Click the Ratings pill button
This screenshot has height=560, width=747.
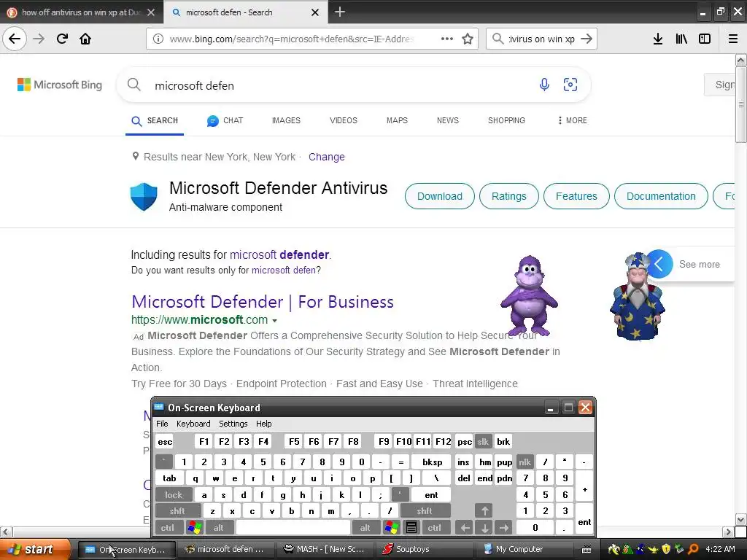508,196
